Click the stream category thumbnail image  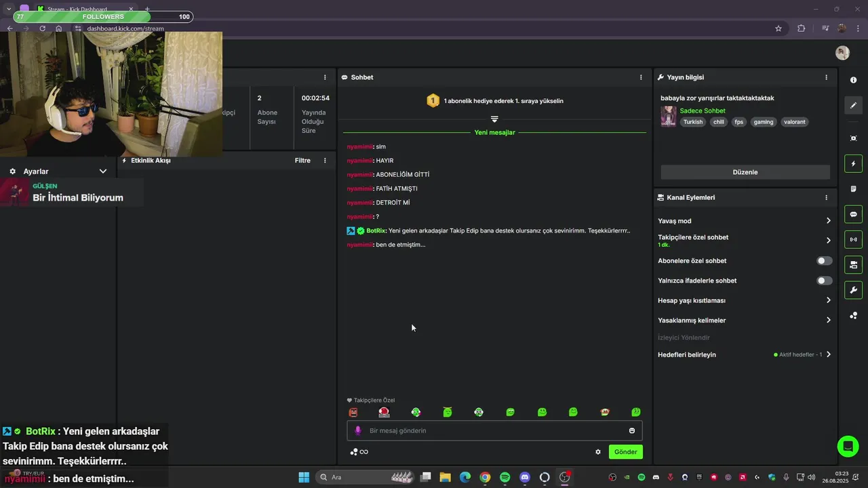pyautogui.click(x=669, y=117)
